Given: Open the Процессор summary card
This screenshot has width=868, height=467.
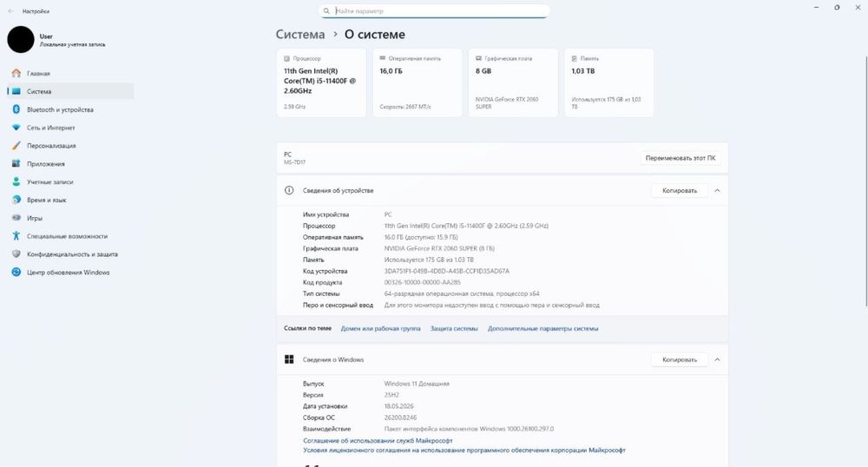Looking at the screenshot, I should 321,83.
